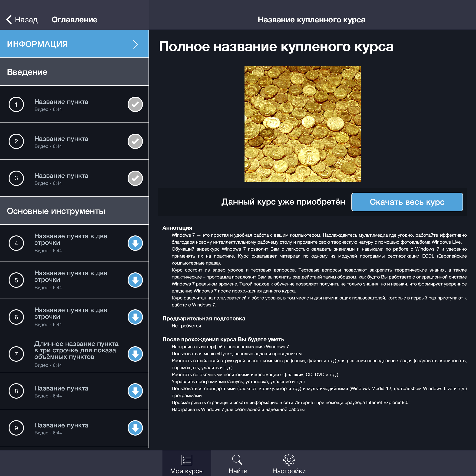Open item 6 two-line title

click(71, 313)
